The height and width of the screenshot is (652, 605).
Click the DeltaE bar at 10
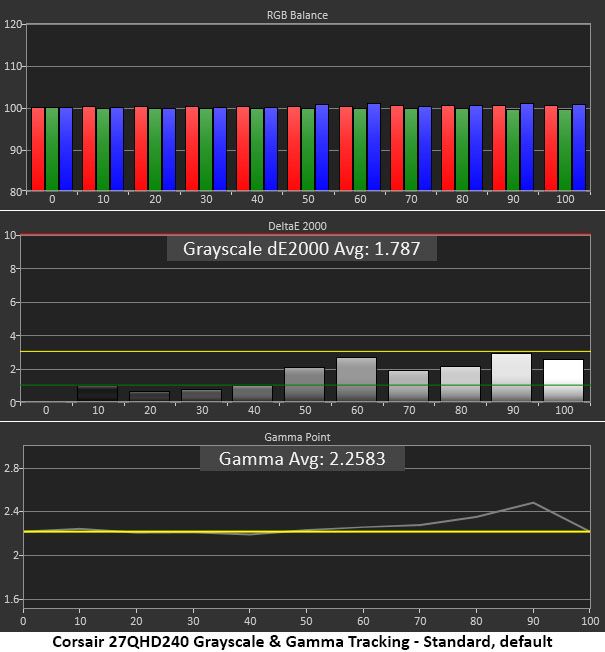coord(97,394)
